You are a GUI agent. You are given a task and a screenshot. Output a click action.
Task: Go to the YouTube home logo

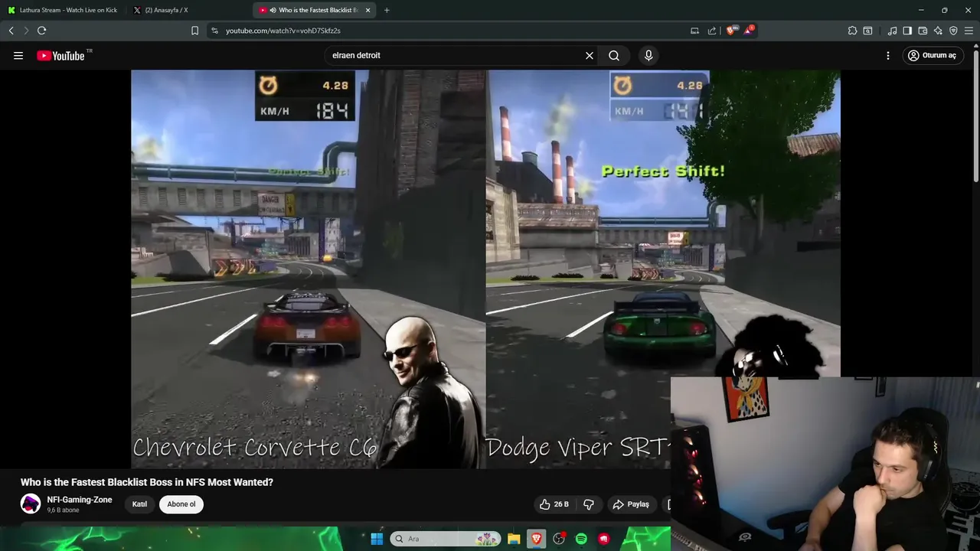(x=60, y=55)
